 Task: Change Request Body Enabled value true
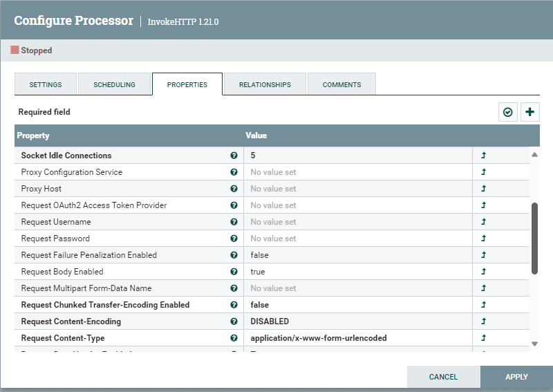[357, 271]
